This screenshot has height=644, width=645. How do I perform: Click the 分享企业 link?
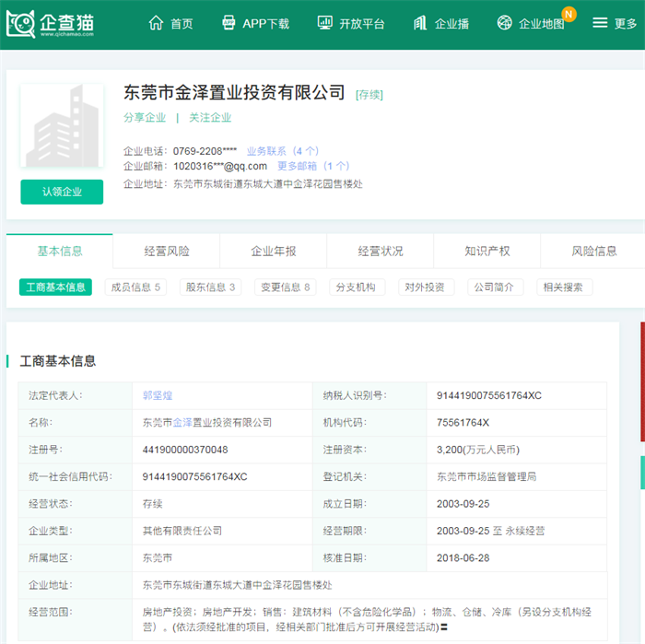click(x=145, y=118)
